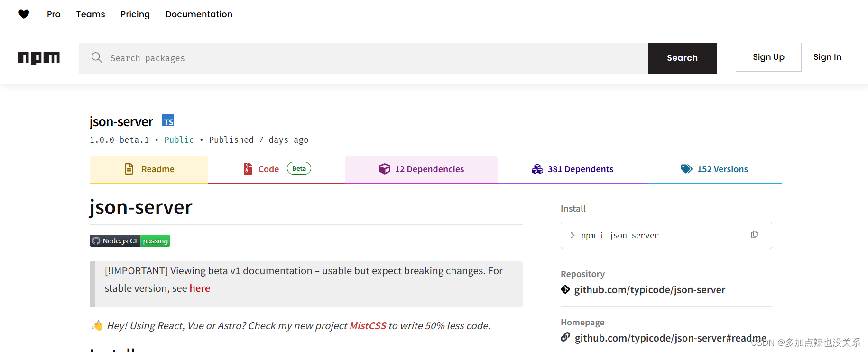Viewport: 868px width, 352px height.
Task: Click the Dependents stacked cubes icon
Action: click(537, 169)
